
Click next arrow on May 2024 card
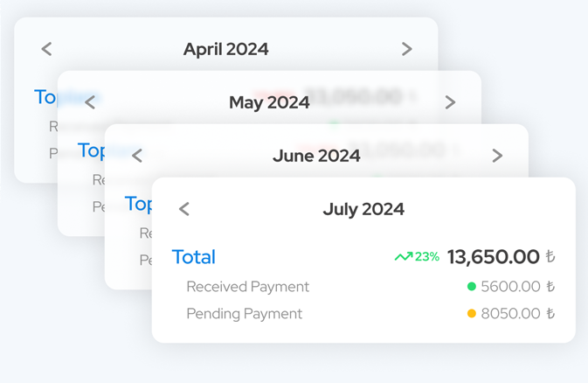click(450, 102)
